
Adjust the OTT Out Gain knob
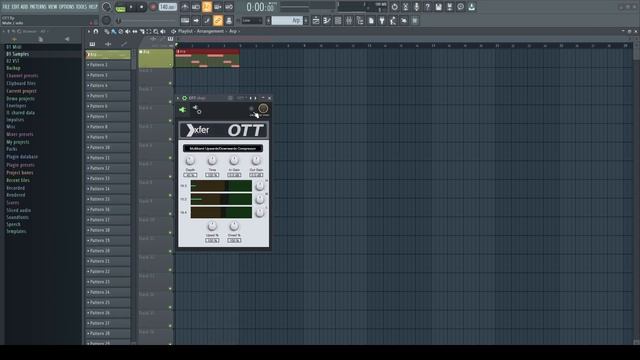pos(256,160)
